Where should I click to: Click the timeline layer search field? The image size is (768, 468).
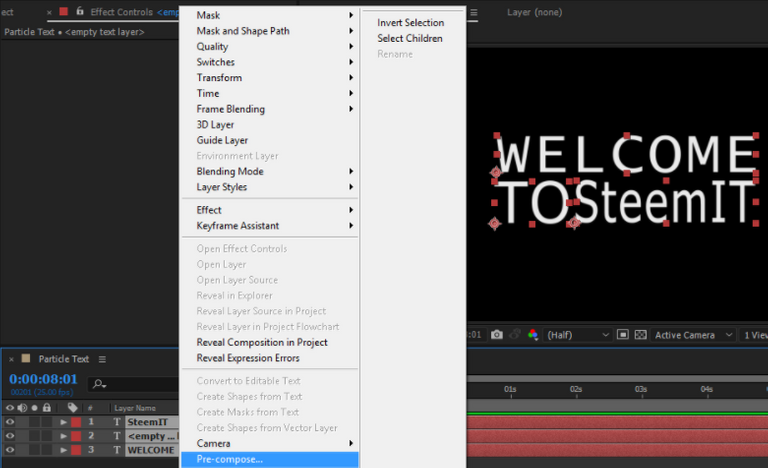pos(135,384)
